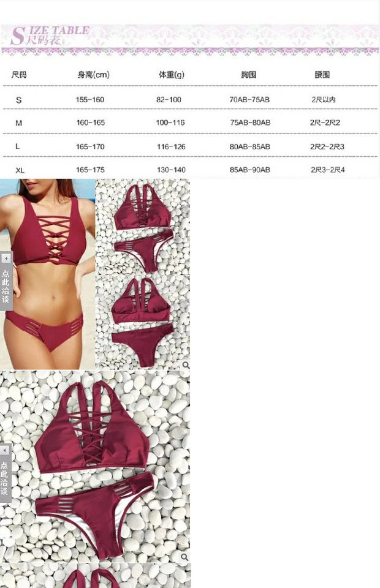Select the M size row label

(x=19, y=123)
